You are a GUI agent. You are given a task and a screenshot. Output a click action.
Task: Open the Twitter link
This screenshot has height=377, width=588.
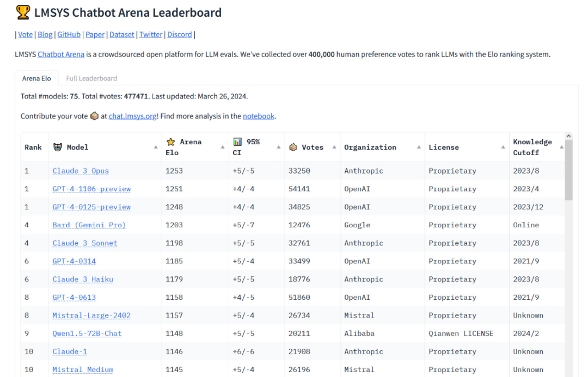click(151, 34)
